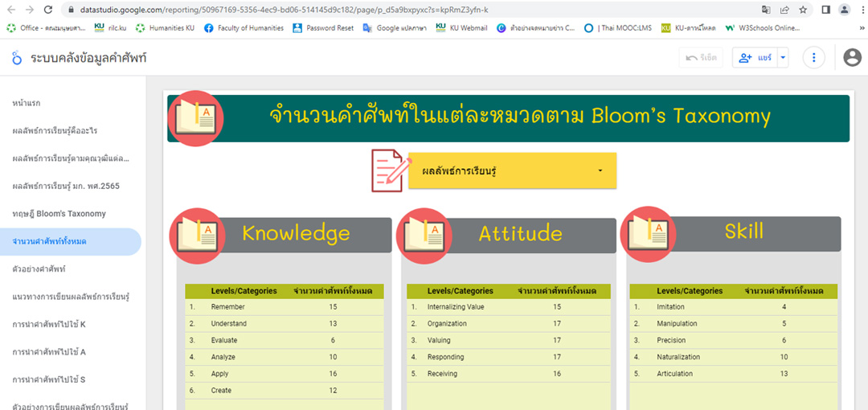The image size is (868, 410).
Task: Sort Skill table by จำนวนคำศัพท์ทั้งหมด header
Action: tap(784, 291)
